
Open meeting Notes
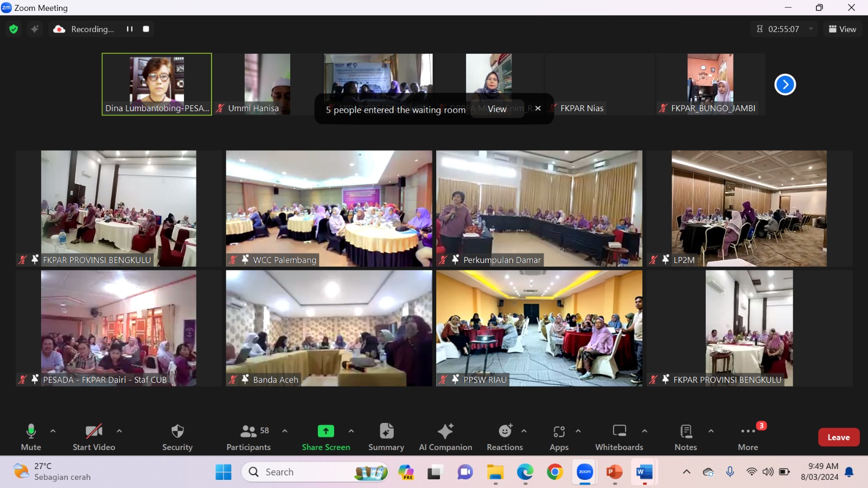[686, 437]
